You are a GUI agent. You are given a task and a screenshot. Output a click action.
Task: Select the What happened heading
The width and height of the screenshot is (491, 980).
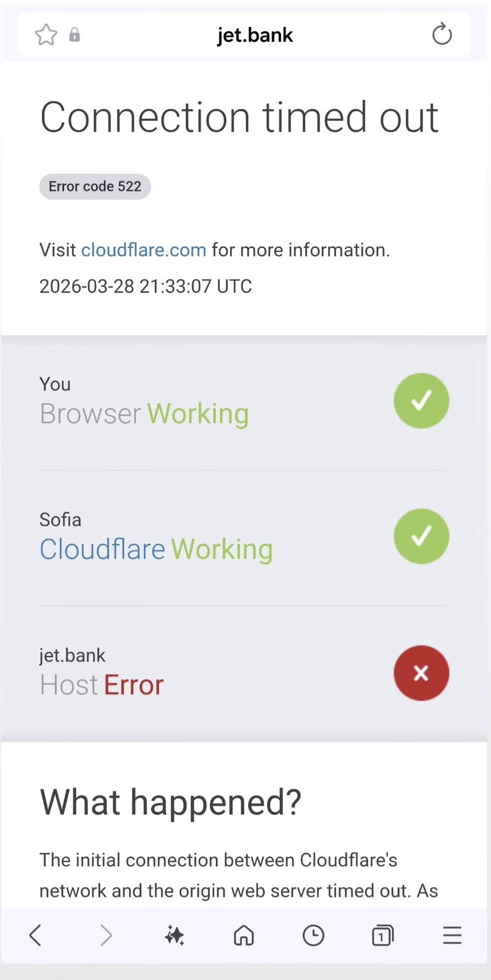[170, 801]
